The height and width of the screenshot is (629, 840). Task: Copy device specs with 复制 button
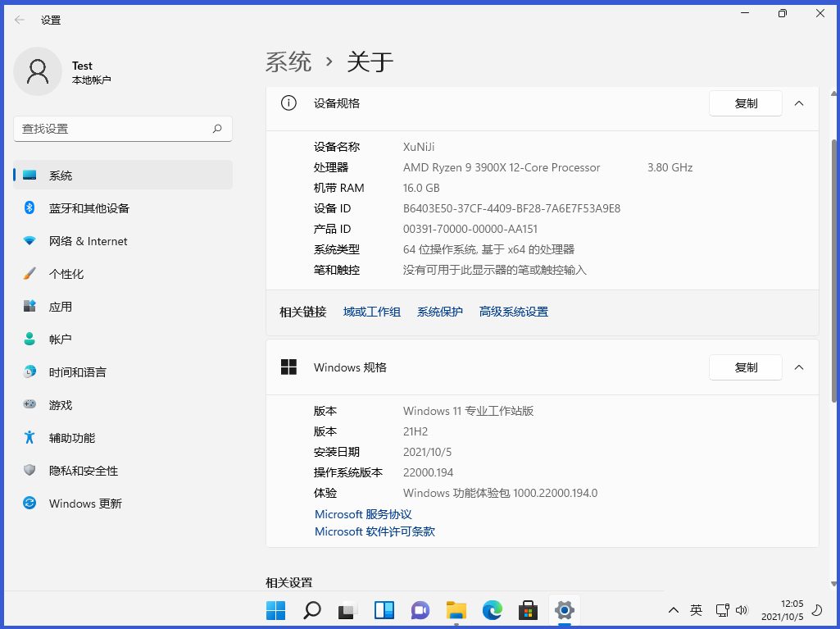pos(746,103)
